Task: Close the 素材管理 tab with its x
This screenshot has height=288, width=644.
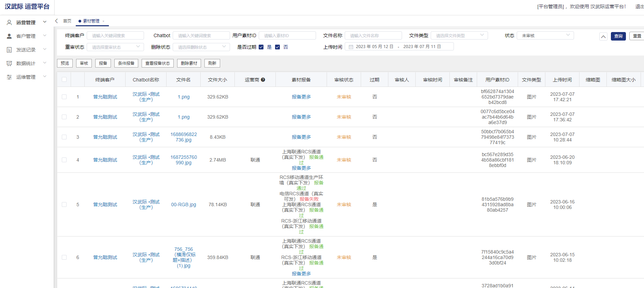Action: click(103, 21)
